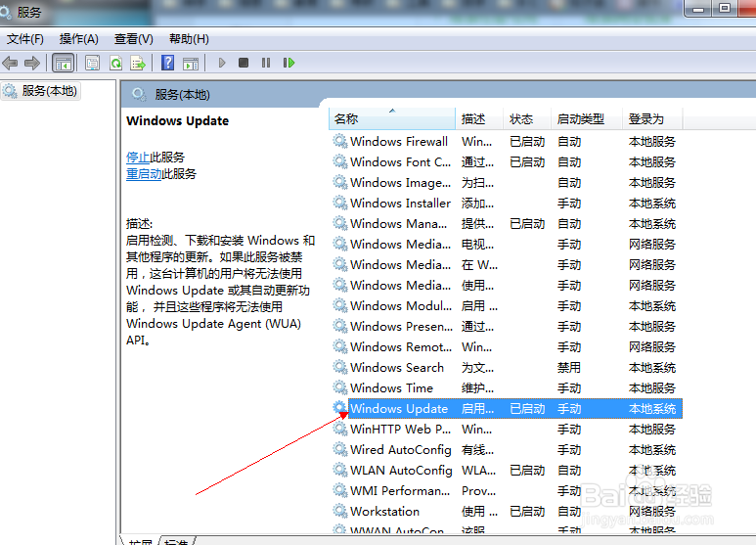Select the Windows Installer service row
Screen dimensions: 756x545
pos(506,204)
